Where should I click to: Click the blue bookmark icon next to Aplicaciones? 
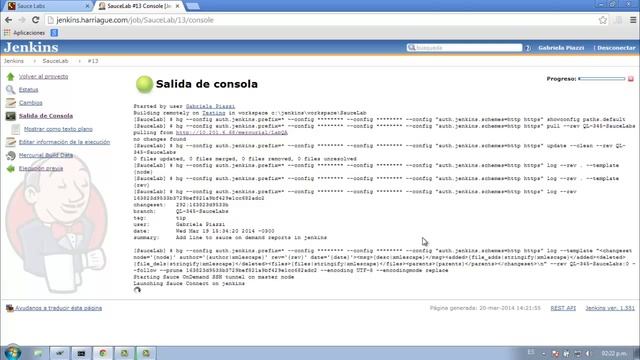tap(54, 33)
